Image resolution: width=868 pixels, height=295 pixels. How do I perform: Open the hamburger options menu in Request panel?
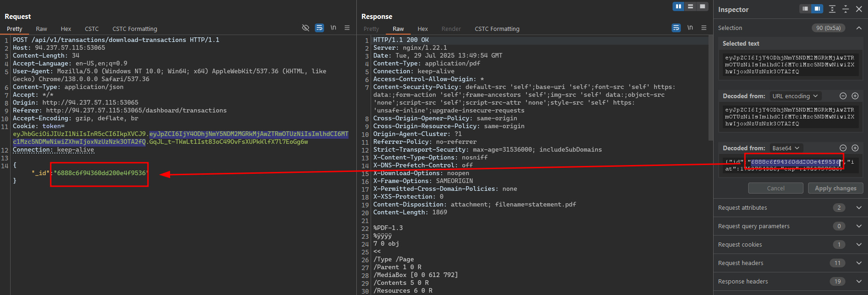347,28
